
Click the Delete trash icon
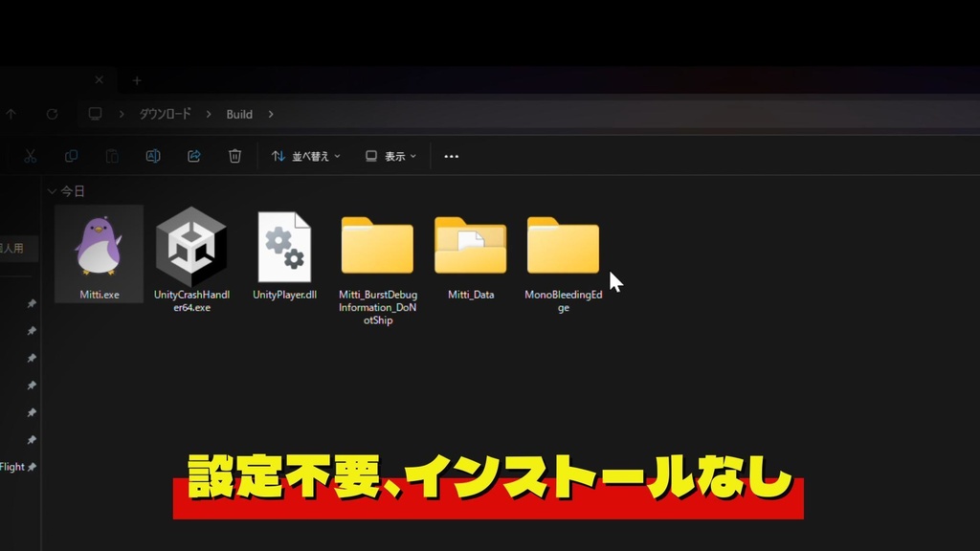[234, 156]
